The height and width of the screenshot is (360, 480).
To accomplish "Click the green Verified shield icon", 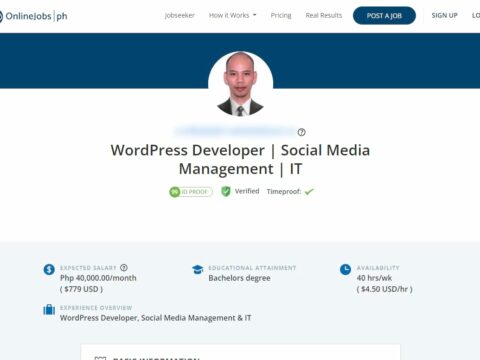I will [x=226, y=191].
